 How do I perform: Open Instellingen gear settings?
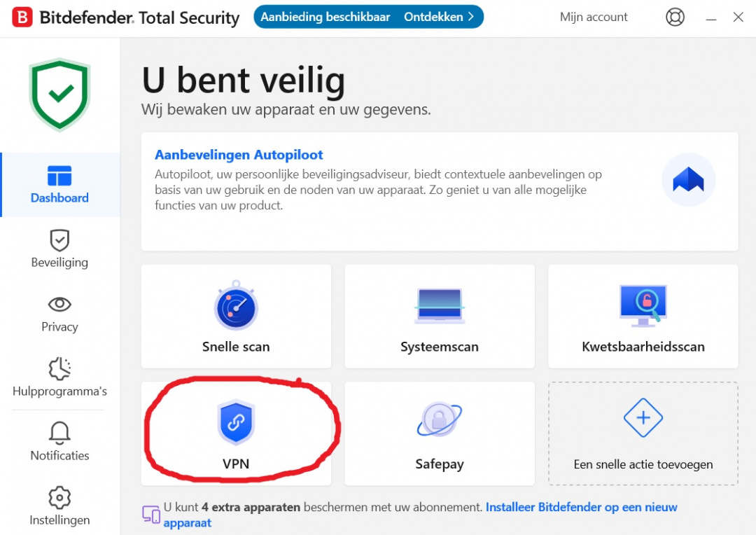point(59,506)
